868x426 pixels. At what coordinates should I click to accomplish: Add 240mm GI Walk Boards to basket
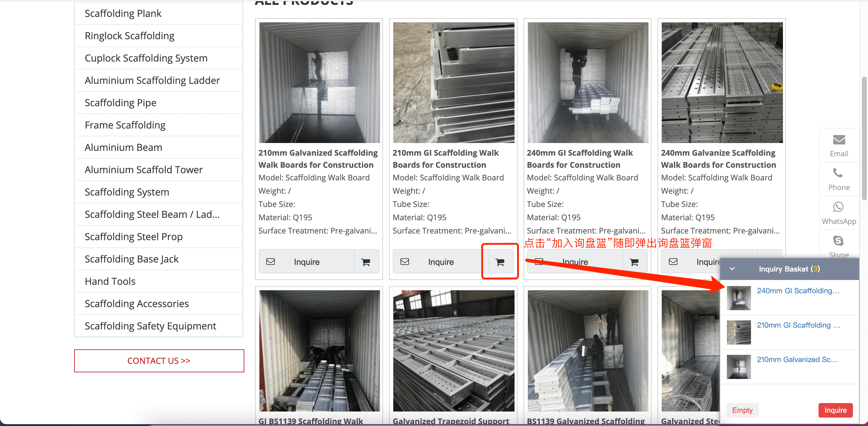[x=634, y=262]
